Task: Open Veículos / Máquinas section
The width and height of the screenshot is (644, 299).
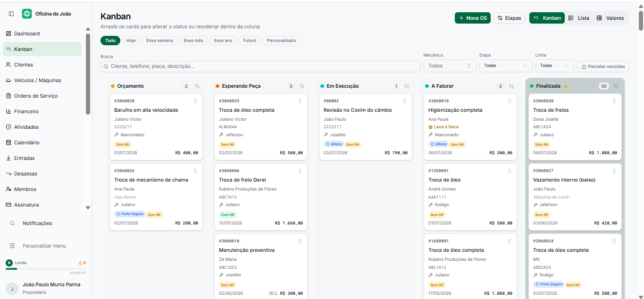Action: tap(42, 80)
